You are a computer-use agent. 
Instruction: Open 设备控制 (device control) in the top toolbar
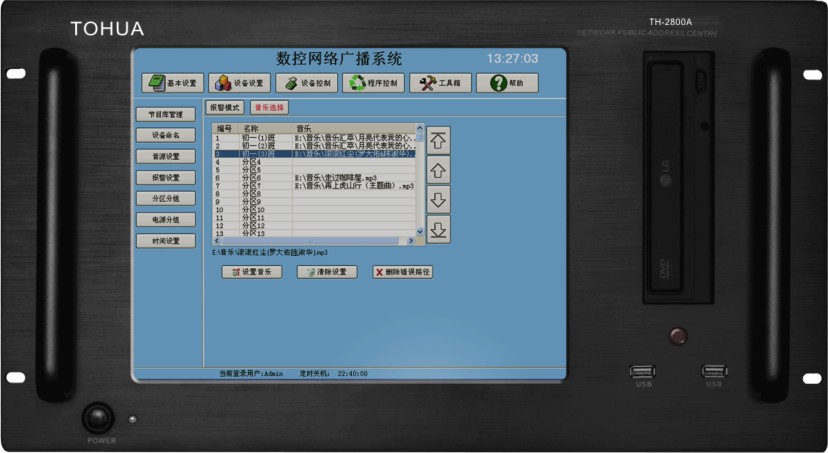306,83
